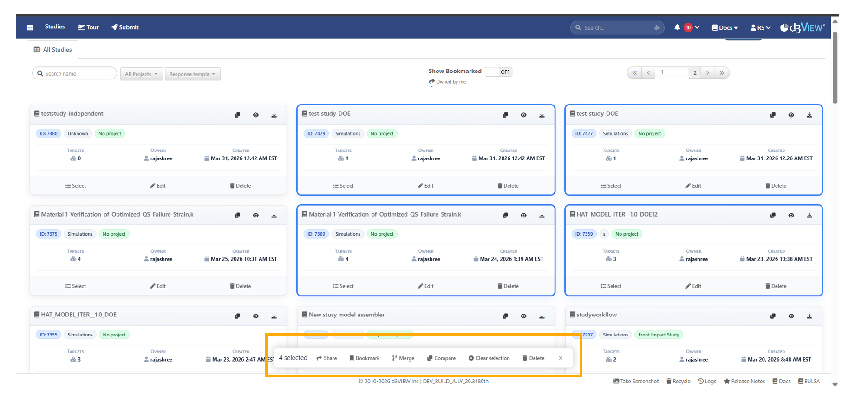Preview HAT_MODEL_ITER__1.0_DOE with eye icon

tap(255, 316)
